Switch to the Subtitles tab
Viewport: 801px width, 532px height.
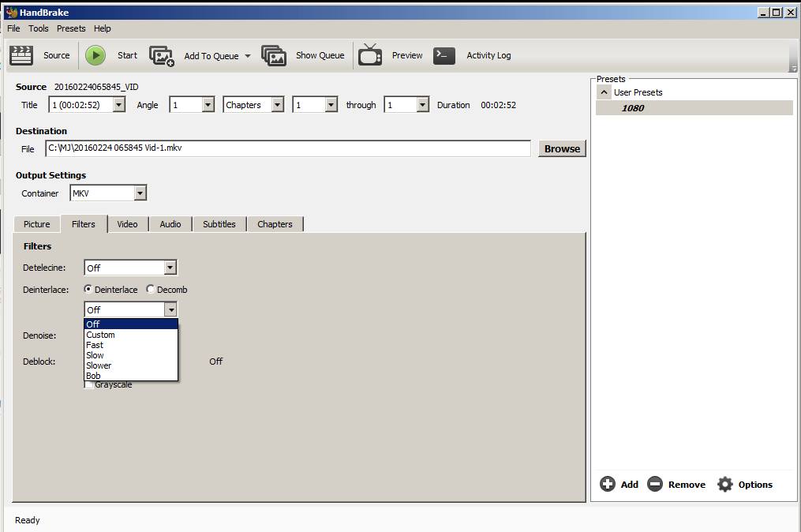pos(219,224)
